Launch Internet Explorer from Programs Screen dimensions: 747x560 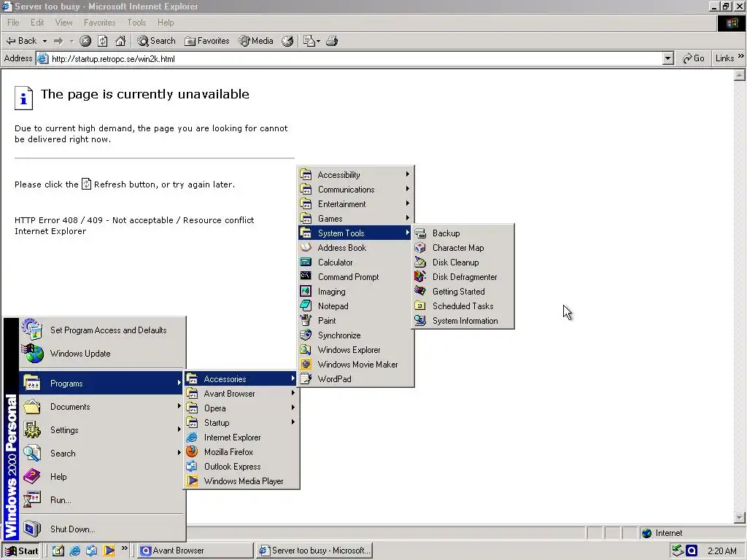(241, 437)
